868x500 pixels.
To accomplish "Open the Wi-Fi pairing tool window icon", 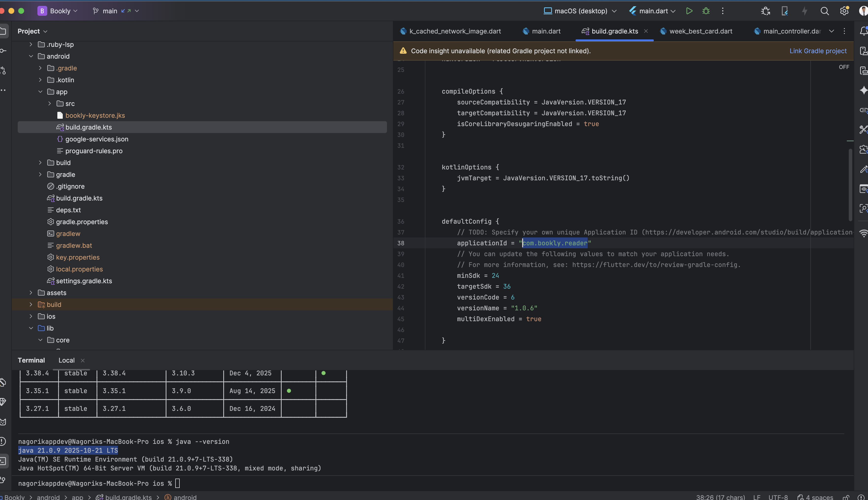I will [x=864, y=233].
